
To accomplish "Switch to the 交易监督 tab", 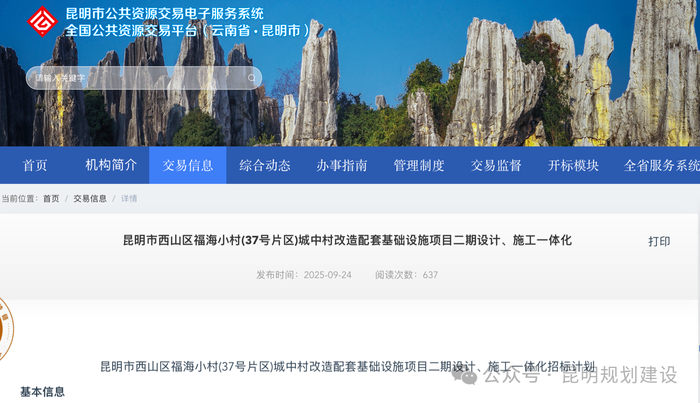I will point(496,166).
